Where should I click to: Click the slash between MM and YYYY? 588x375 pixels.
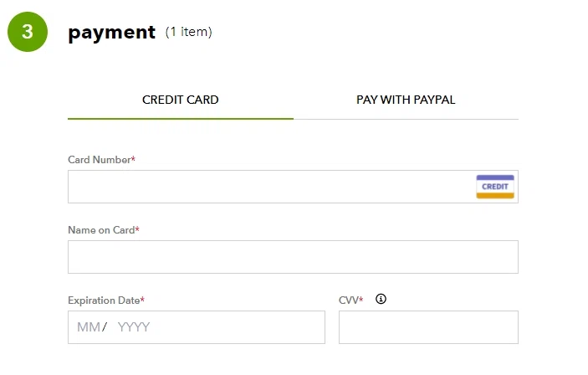(x=105, y=327)
